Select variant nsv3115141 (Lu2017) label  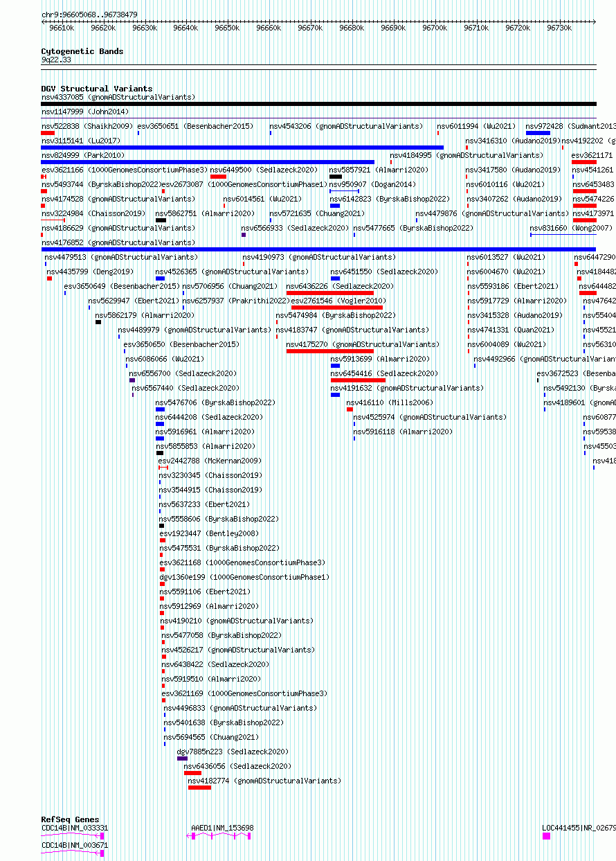tap(81, 141)
